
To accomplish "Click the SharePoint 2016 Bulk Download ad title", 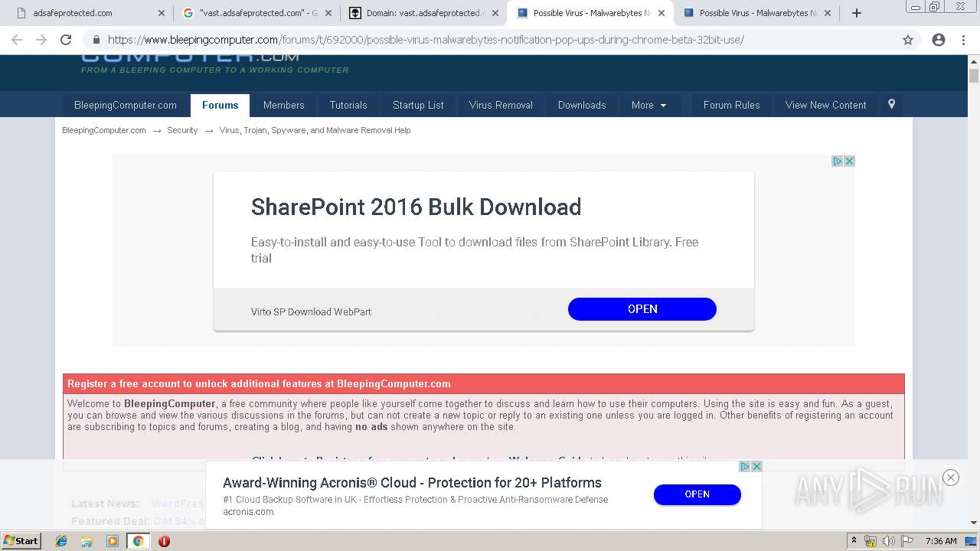I will [x=416, y=207].
